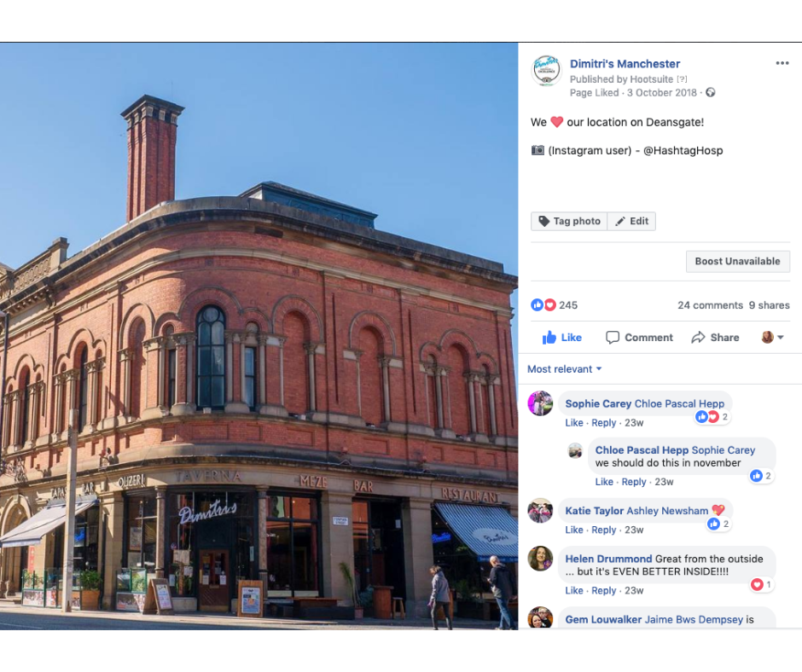Reply to Sophie Carey's comment
Screen dimensions: 802x672
[x=603, y=423]
